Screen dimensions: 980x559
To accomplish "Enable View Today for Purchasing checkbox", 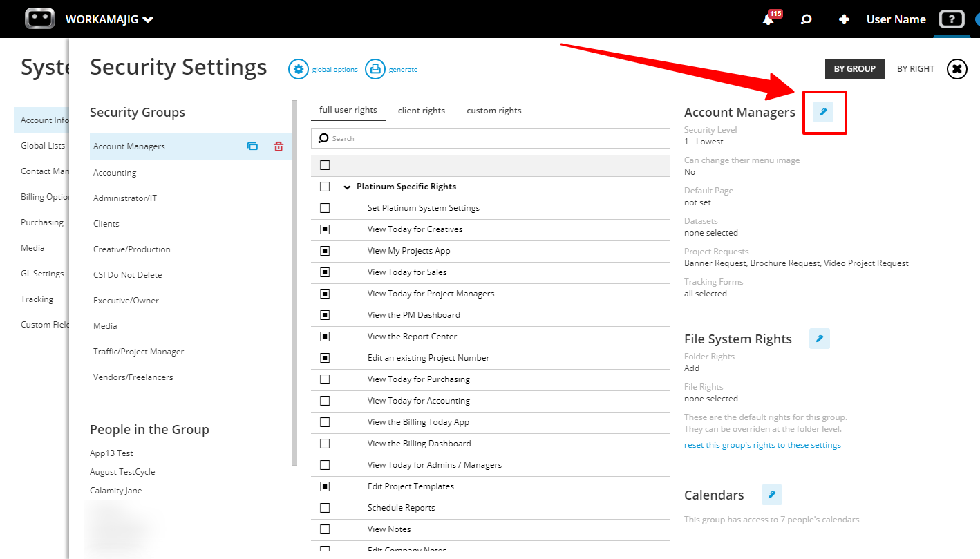I will click(x=325, y=379).
